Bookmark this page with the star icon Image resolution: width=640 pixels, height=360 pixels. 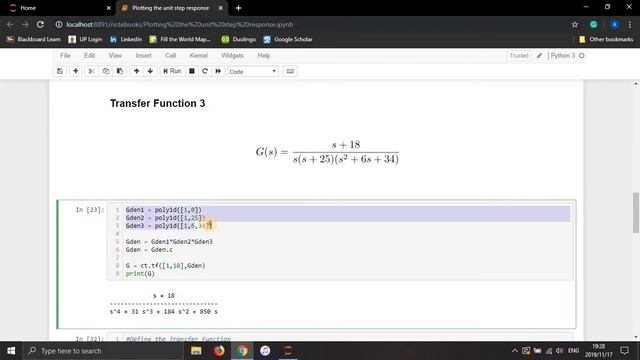pyautogui.click(x=575, y=24)
